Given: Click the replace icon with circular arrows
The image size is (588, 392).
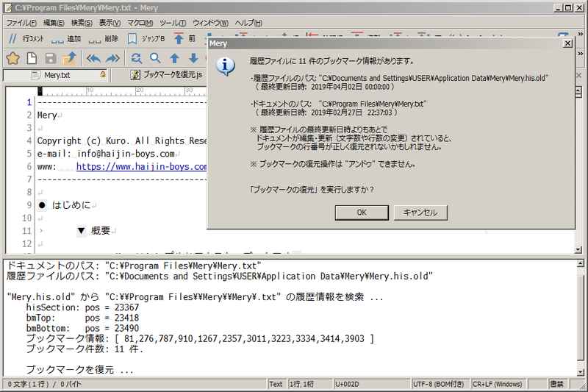Looking at the screenshot, I should pyautogui.click(x=137, y=58).
